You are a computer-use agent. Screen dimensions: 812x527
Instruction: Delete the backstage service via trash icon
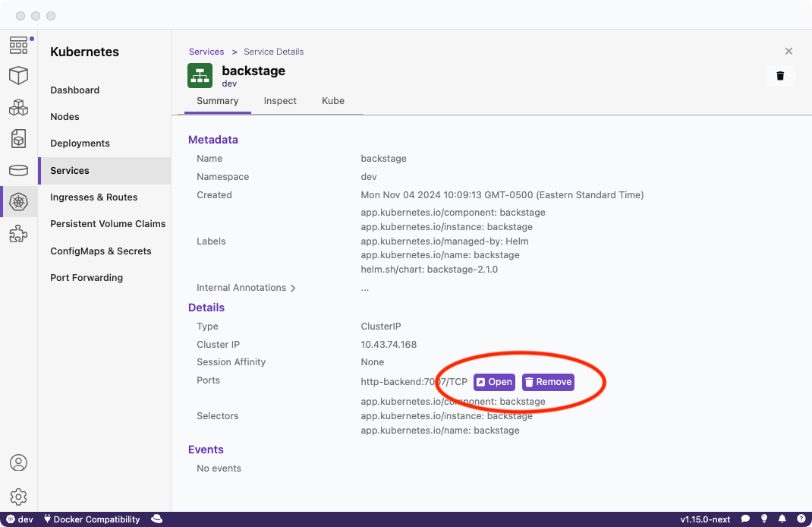coord(780,76)
